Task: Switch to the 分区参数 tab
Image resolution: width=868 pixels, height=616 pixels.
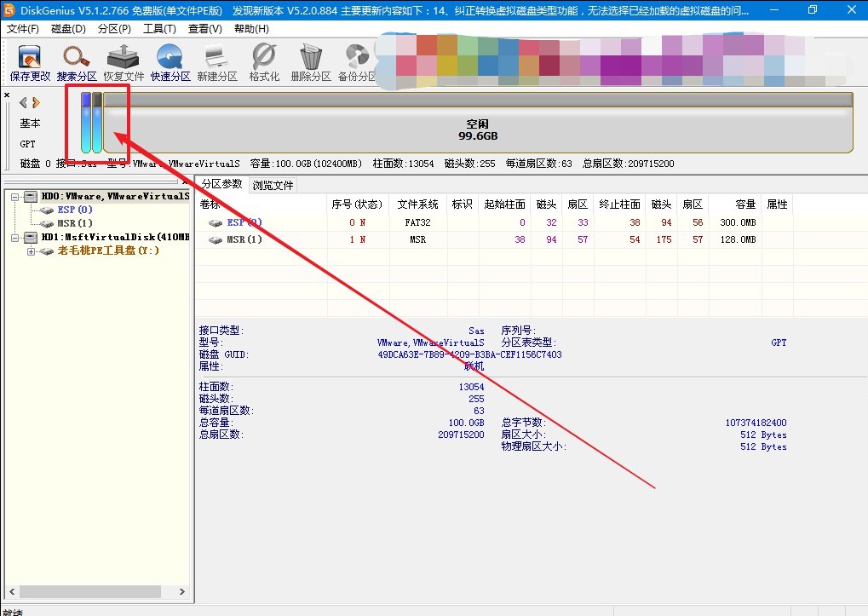Action: 221,184
